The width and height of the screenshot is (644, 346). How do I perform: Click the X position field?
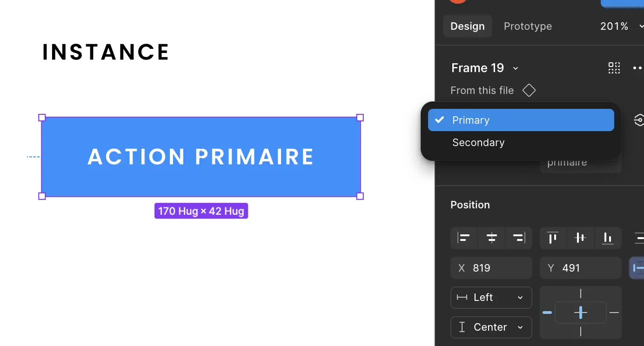[x=491, y=268]
